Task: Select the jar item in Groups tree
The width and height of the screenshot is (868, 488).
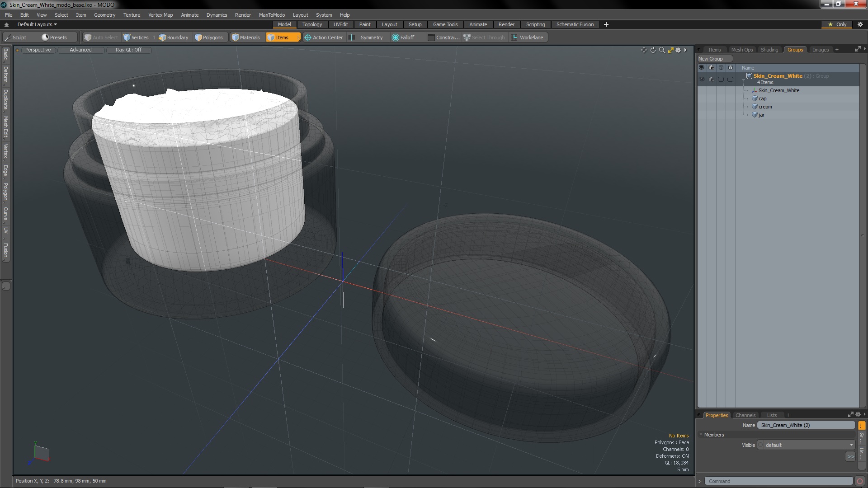Action: (761, 115)
